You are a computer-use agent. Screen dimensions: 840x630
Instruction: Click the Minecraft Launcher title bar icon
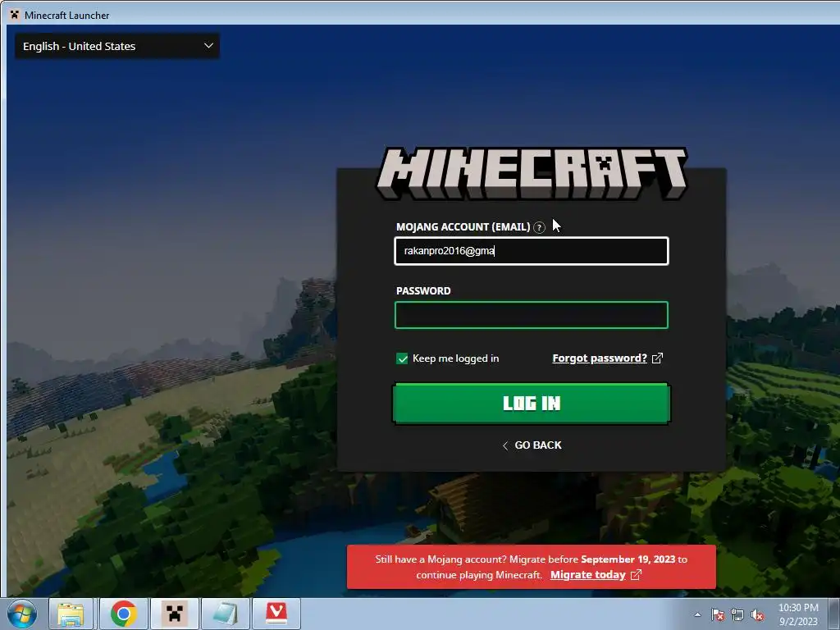pyautogui.click(x=15, y=15)
